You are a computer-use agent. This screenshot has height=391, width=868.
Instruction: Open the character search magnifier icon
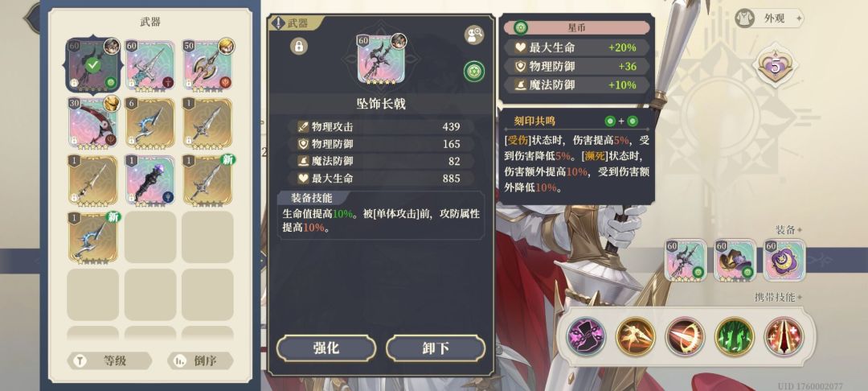pos(474,35)
